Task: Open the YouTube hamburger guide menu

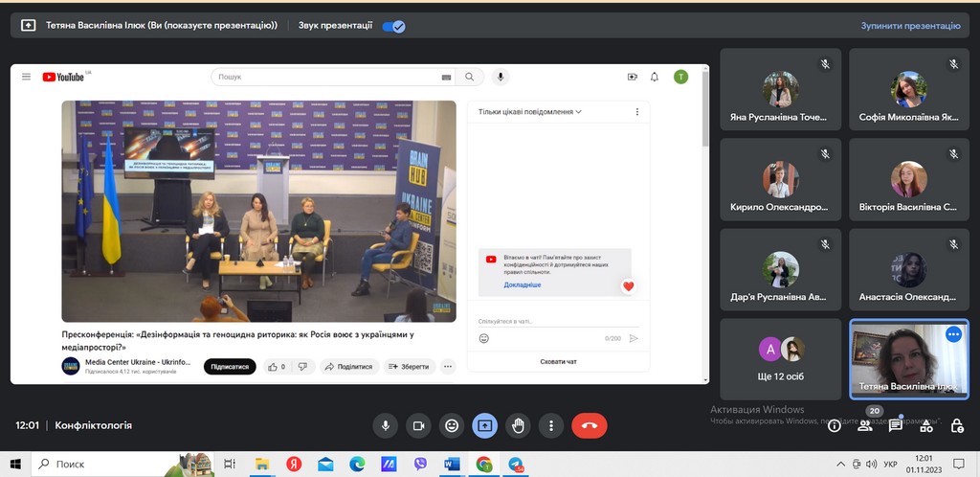Action: (27, 77)
